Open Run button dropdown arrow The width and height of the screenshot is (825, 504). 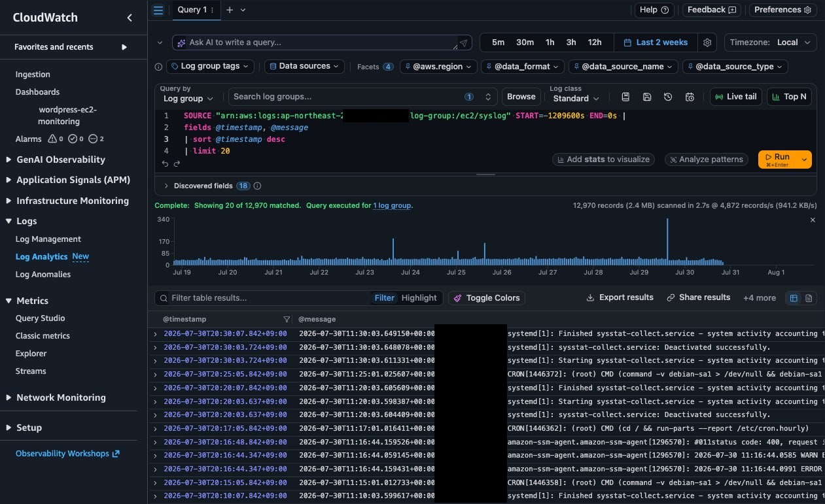[x=805, y=160]
